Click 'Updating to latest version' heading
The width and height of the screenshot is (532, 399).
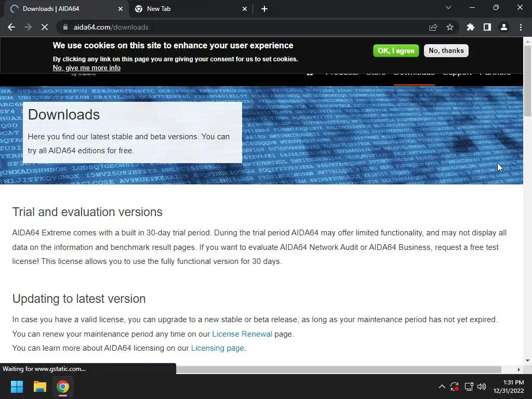coord(79,299)
